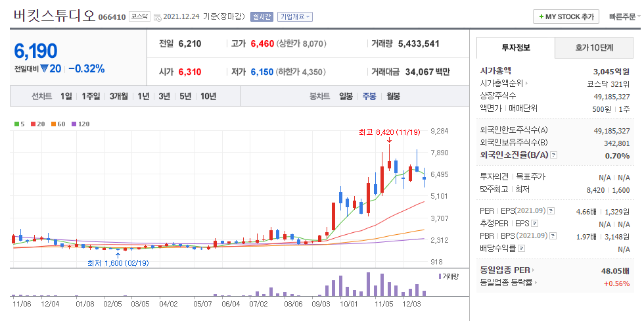Image resolution: width=644 pixels, height=321 pixels.
Task: Click the purple 120-day moving average legend
Action: click(80, 124)
